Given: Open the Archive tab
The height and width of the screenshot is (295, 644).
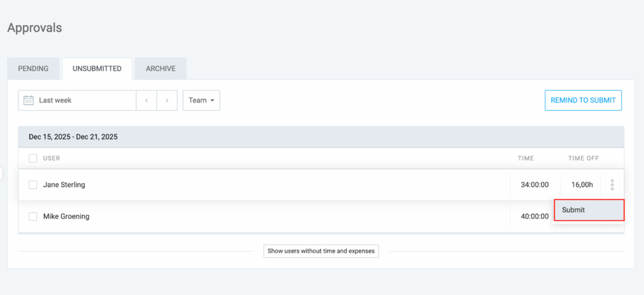Looking at the screenshot, I should 160,69.
